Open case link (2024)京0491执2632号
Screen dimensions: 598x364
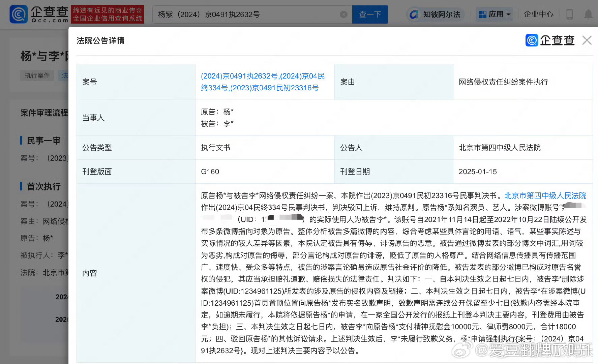[x=239, y=76]
